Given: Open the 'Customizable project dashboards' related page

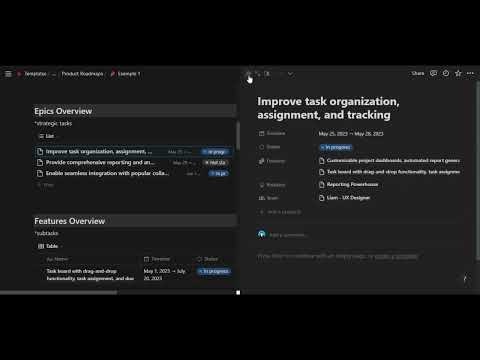Looking at the screenshot, I should point(389,161).
